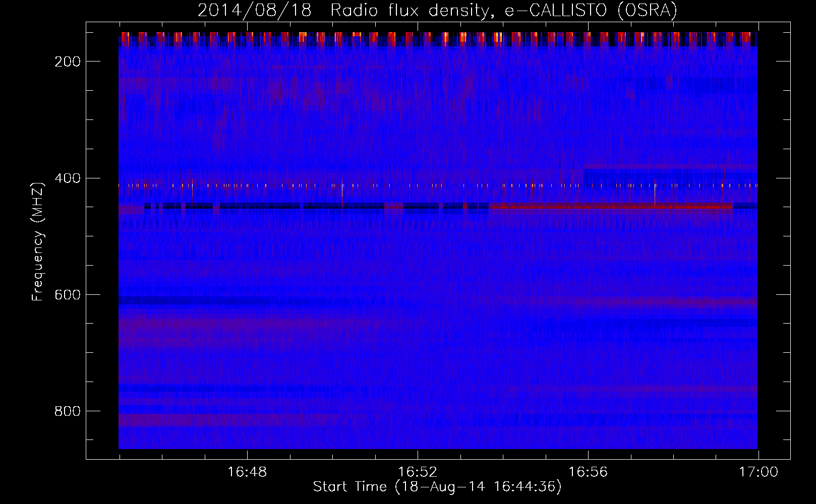
Task: Click the "16:52" time tick label
Action: (x=418, y=472)
